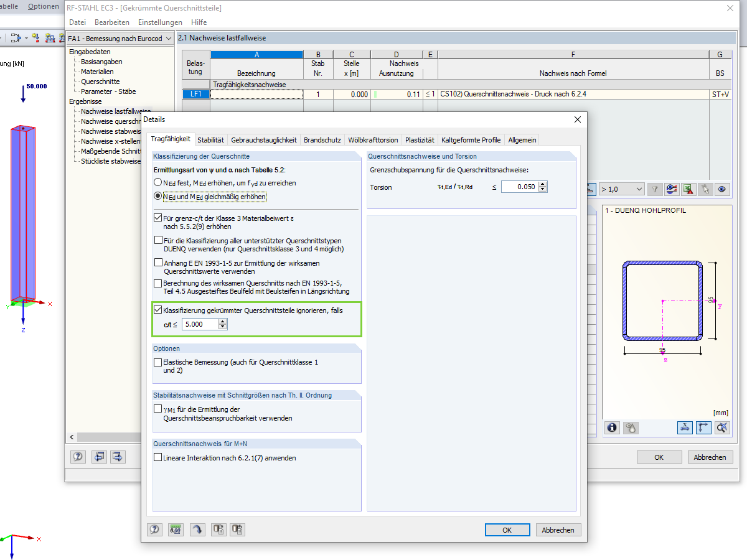Increase the c/t value with up stepper
The image size is (747, 560).
(x=223, y=322)
